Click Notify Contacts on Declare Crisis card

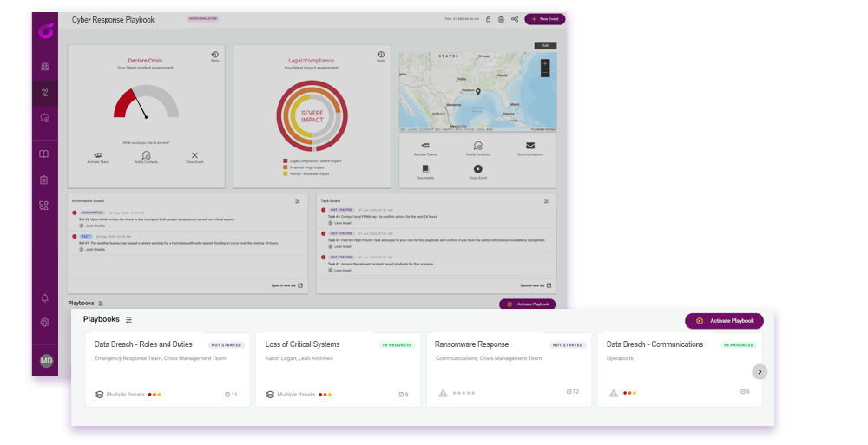pyautogui.click(x=146, y=158)
